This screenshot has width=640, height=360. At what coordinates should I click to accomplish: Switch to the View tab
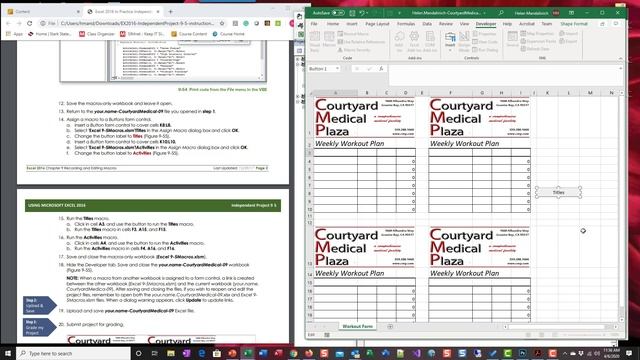click(x=464, y=24)
